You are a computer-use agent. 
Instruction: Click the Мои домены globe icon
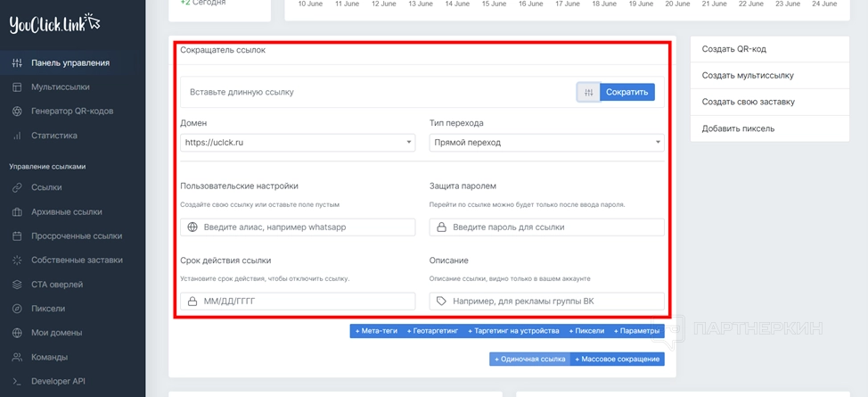(17, 333)
